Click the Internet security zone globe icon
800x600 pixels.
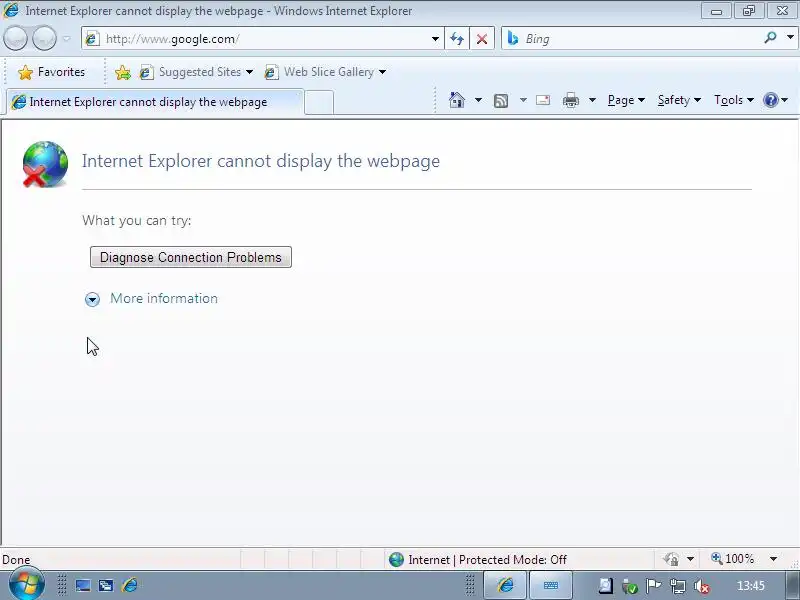click(x=396, y=560)
